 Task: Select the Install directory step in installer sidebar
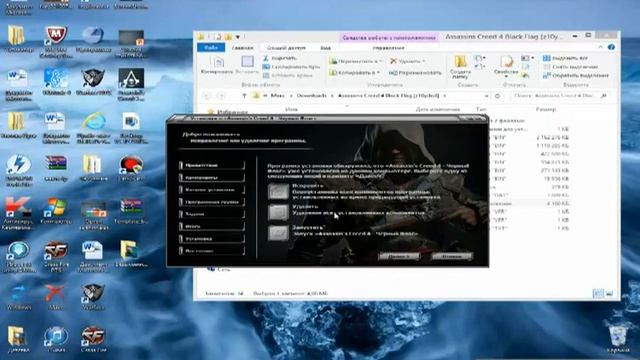coord(212,190)
